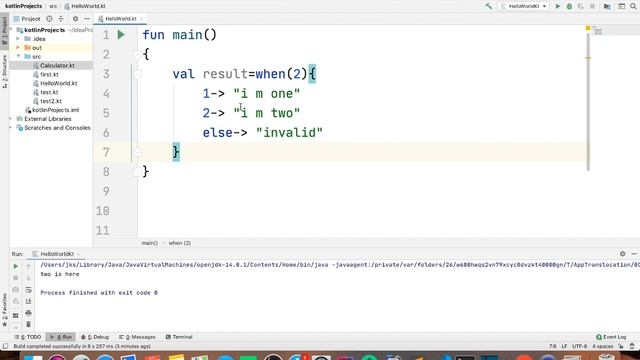Open the Project view selector
This screenshot has height=360, width=640.
click(x=27, y=19)
